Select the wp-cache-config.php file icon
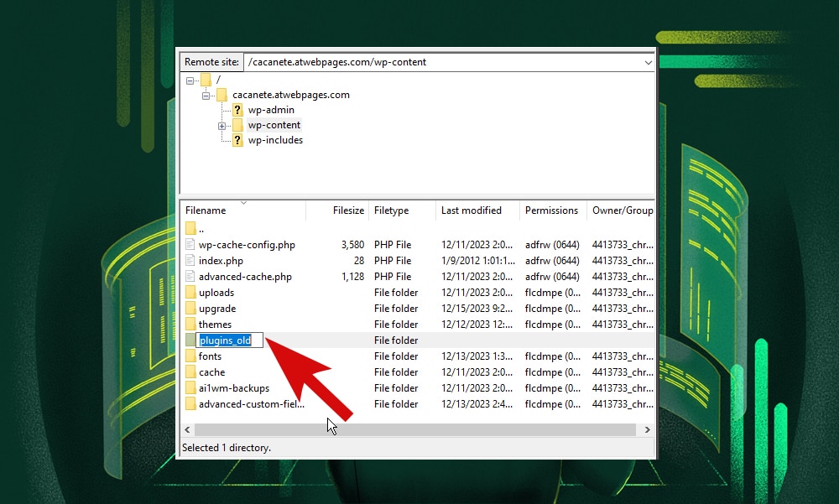This screenshot has height=504, width=839. click(190, 244)
